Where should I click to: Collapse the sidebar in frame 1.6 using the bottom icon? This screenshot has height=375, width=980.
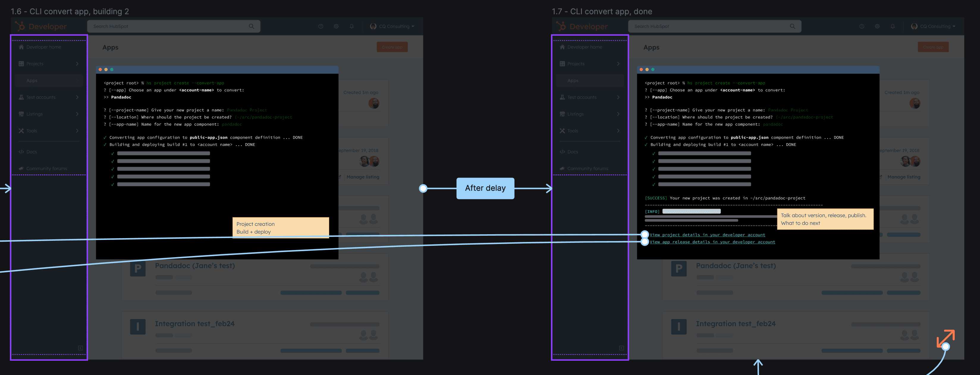click(80, 348)
